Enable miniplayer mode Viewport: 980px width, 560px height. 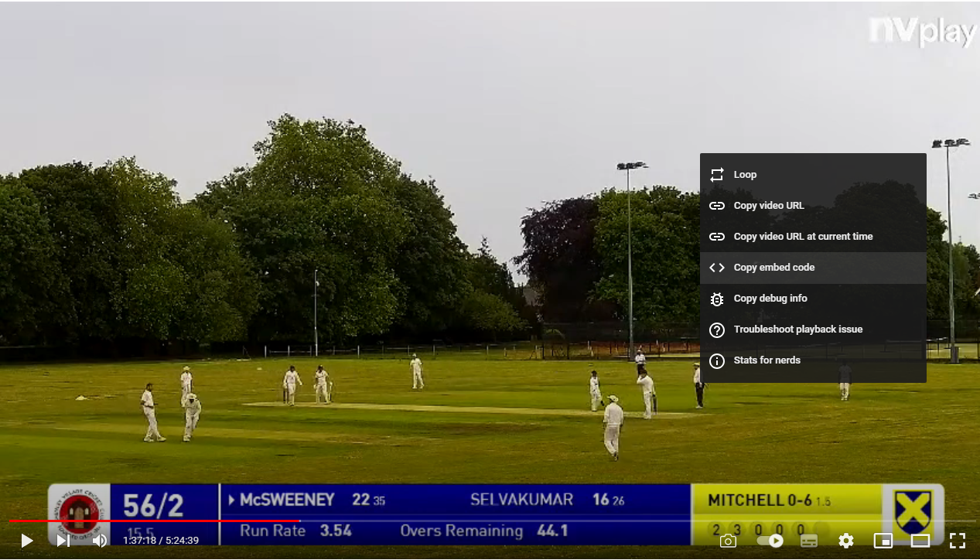[883, 541]
